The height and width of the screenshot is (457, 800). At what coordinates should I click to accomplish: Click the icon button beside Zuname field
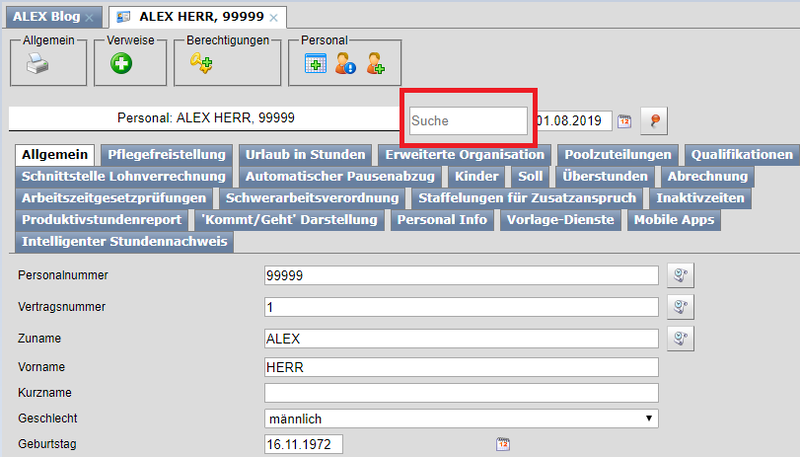click(680, 338)
